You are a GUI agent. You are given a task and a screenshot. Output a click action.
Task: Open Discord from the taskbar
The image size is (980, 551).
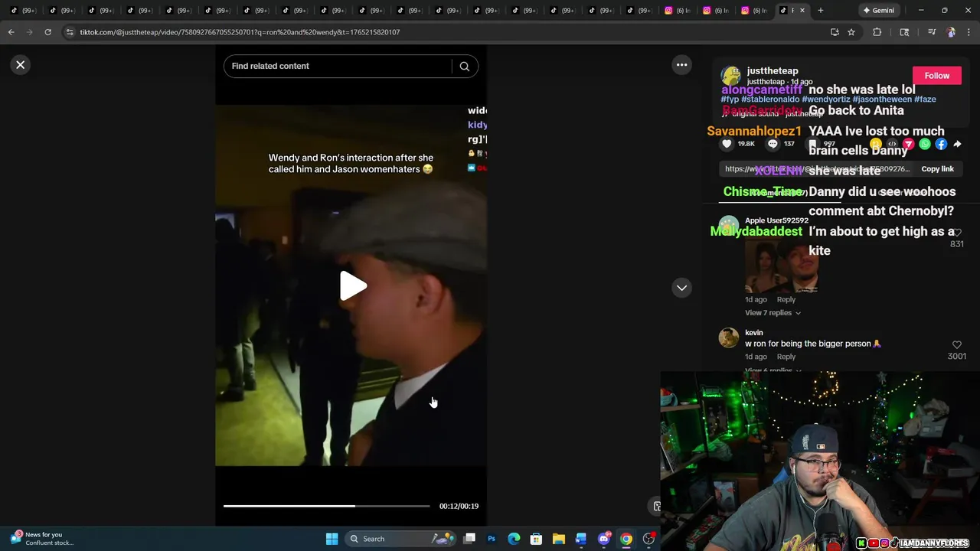tap(603, 539)
